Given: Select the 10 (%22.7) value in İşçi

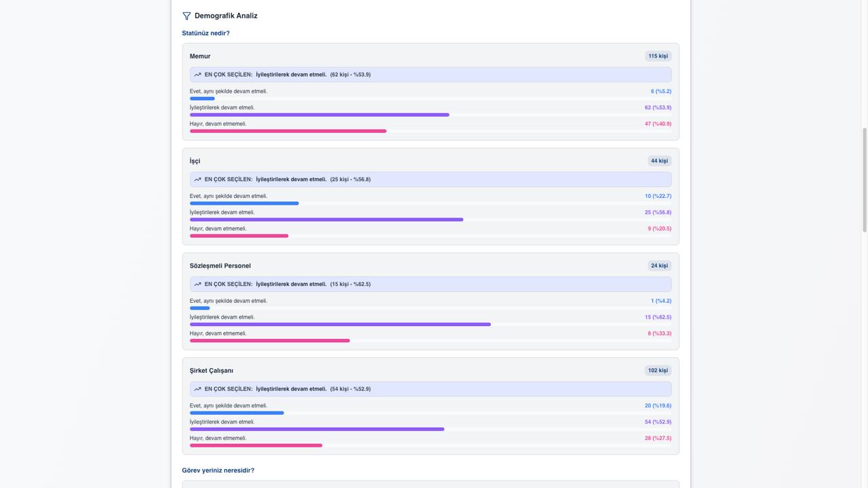Looking at the screenshot, I should pyautogui.click(x=658, y=196).
